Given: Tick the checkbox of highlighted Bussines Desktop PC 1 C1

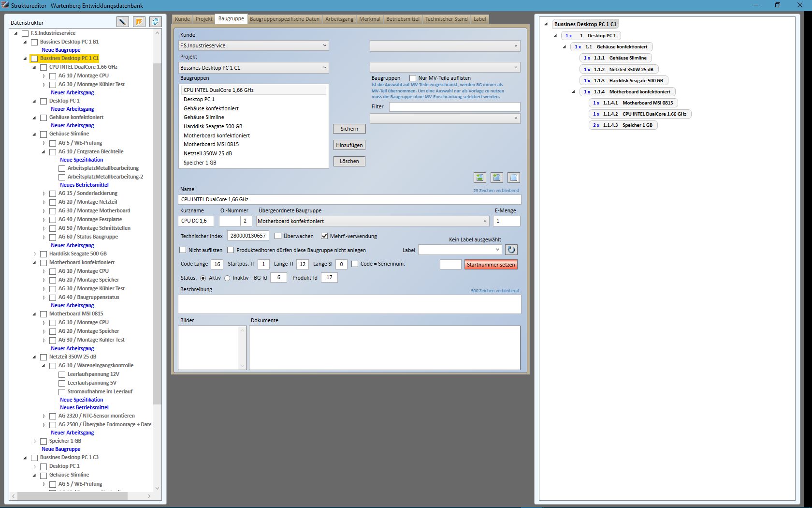Looking at the screenshot, I should (34, 59).
